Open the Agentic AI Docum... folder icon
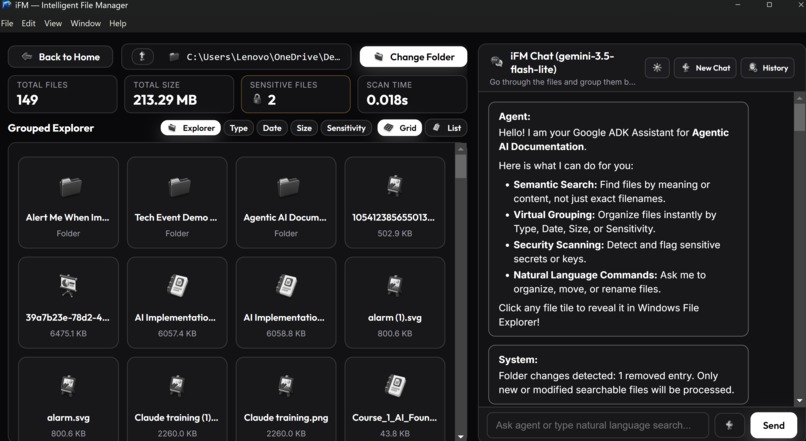Viewport: 806px width, 441px height. point(288,187)
